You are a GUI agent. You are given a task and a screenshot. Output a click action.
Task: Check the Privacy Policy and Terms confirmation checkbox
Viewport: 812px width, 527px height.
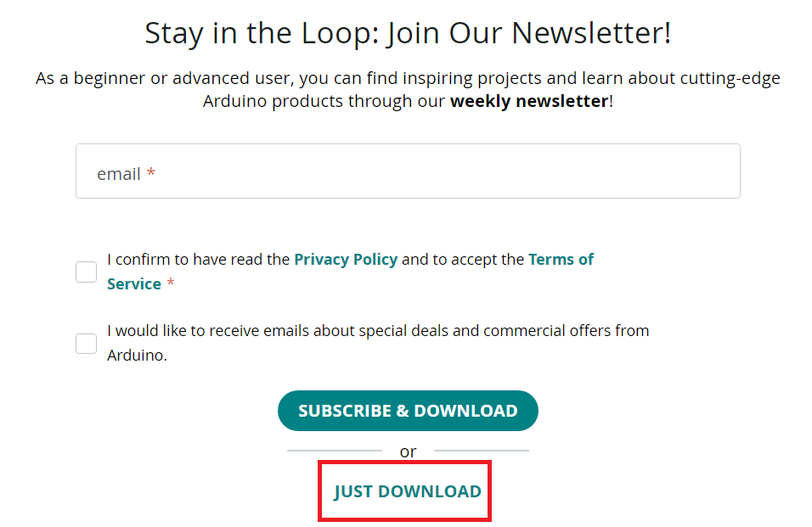87,272
